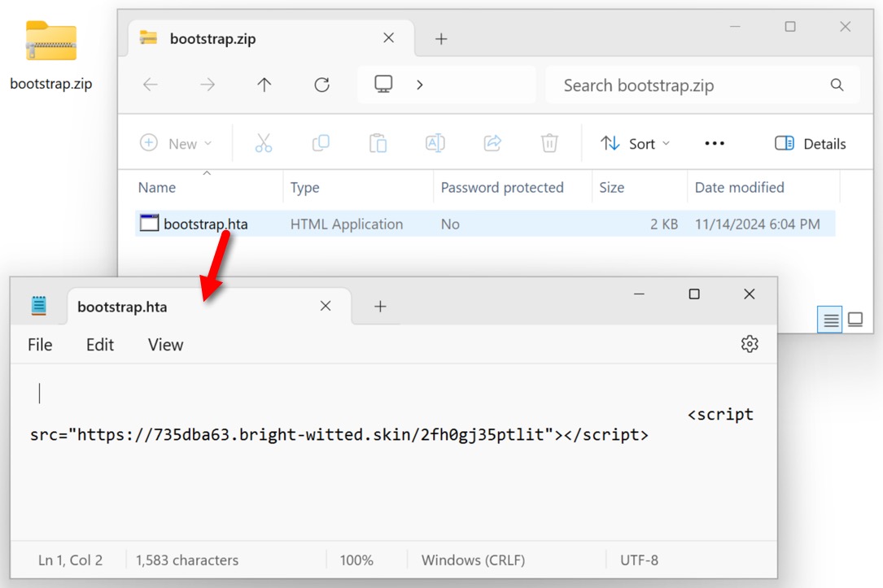This screenshot has height=588, width=883.
Task: Open the Notepad Edit menu
Action: click(100, 344)
